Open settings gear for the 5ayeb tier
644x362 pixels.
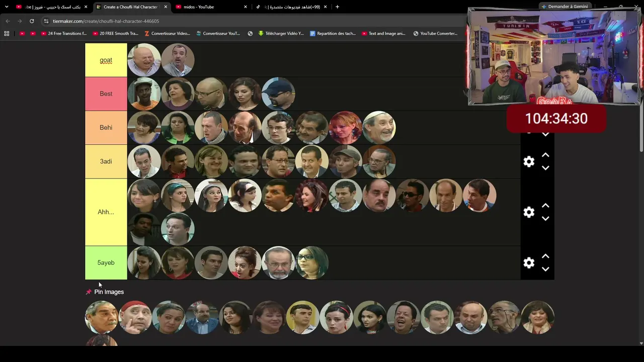tap(529, 262)
